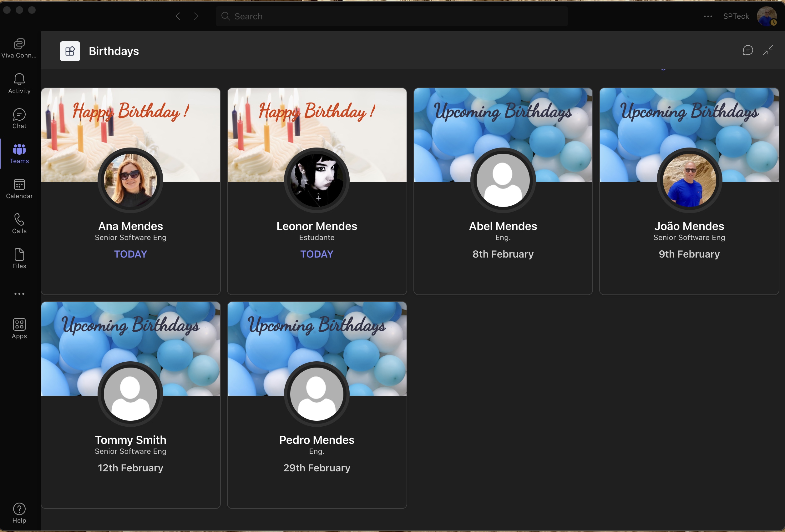
Task: Click TODAY under Leonor Mendes
Action: click(x=317, y=254)
